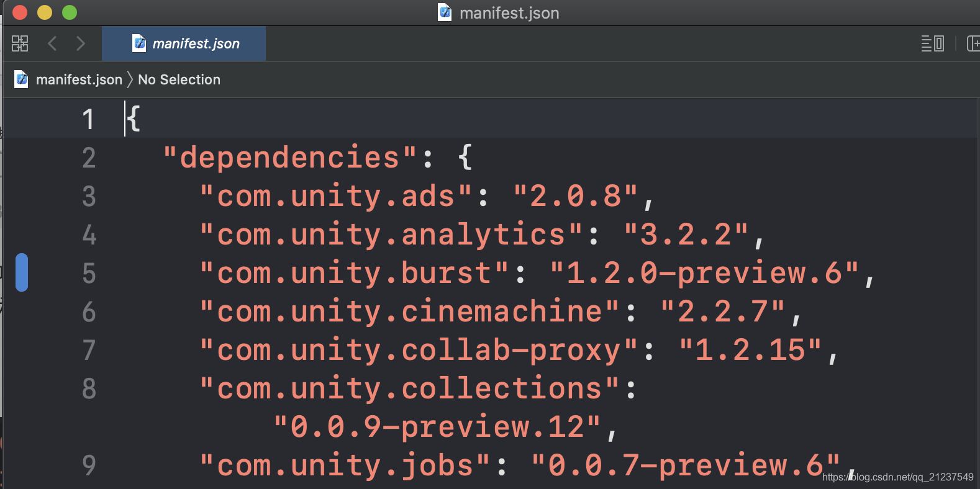
Task: Click the blue change marker beside line 5
Action: 22,272
